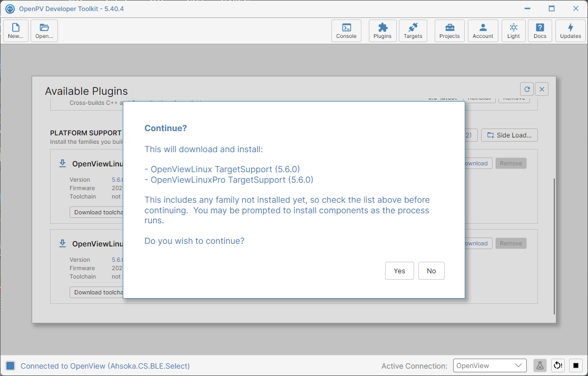Refresh the Available Plugins list
Image resolution: width=588 pixels, height=376 pixels.
tap(527, 89)
